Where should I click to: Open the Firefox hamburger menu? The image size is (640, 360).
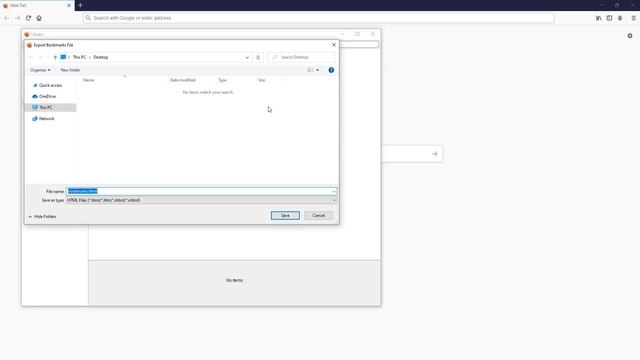tap(633, 18)
